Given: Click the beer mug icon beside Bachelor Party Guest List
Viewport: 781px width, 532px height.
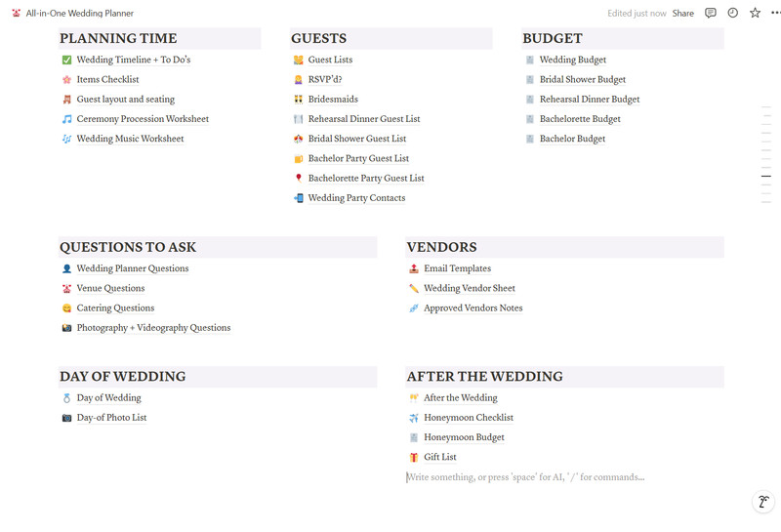Looking at the screenshot, I should [299, 159].
